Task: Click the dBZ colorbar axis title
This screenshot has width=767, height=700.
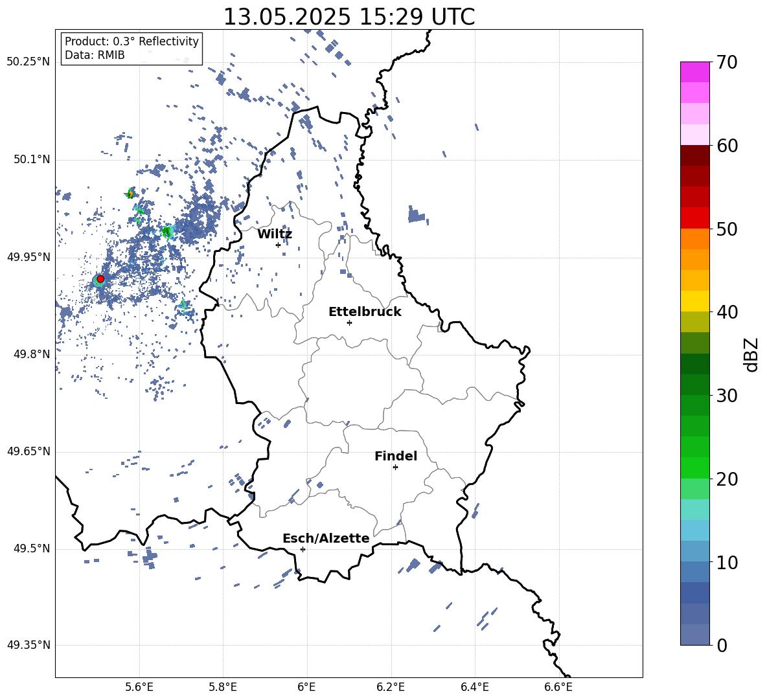Action: coord(751,354)
